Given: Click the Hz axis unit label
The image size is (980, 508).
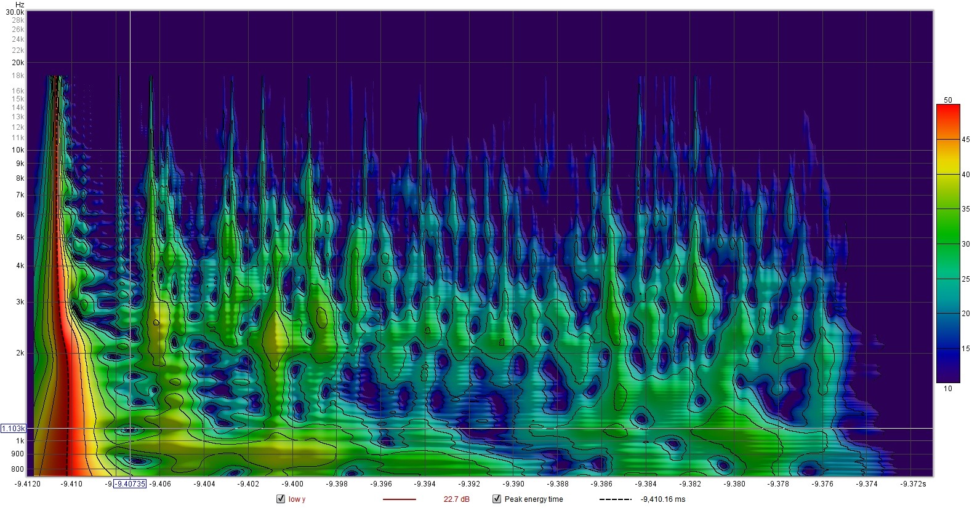Looking at the screenshot, I should pos(20,4).
